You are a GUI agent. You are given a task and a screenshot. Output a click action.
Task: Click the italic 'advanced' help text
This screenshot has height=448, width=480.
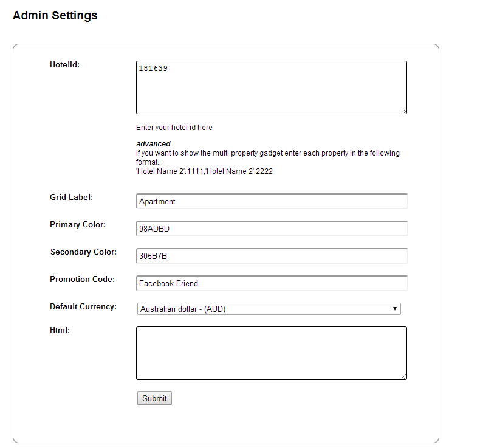[x=153, y=144]
